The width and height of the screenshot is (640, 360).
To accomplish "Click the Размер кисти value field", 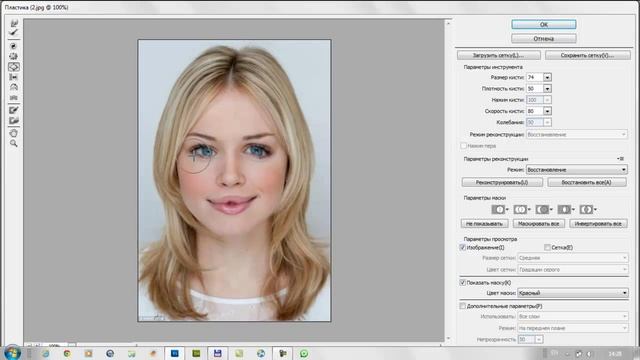I will (535, 77).
